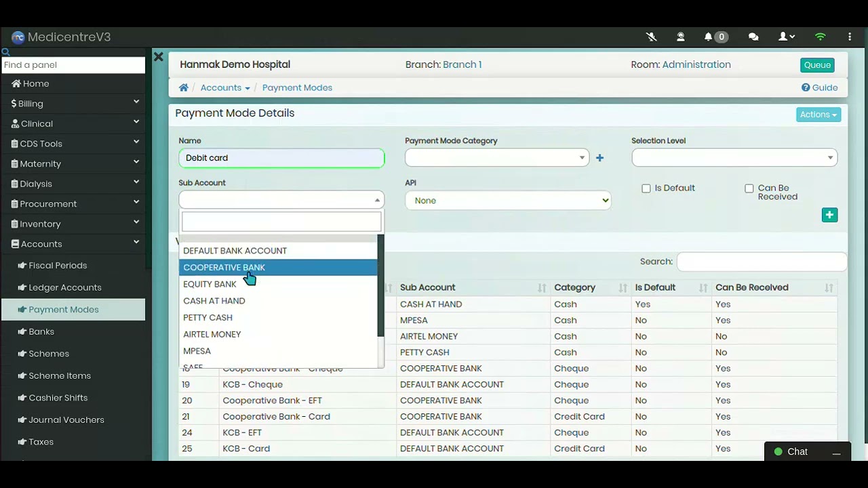This screenshot has height=488, width=868.
Task: Expand the CDS Tools sidebar menu
Action: tap(73, 144)
